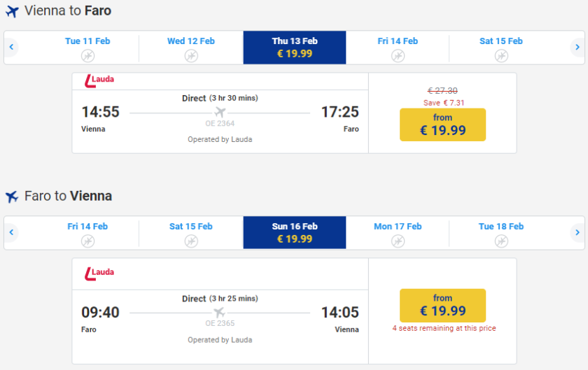Image resolution: width=588 pixels, height=370 pixels.
Task: Select outbound fare from € 19.99 button
Action: point(442,124)
